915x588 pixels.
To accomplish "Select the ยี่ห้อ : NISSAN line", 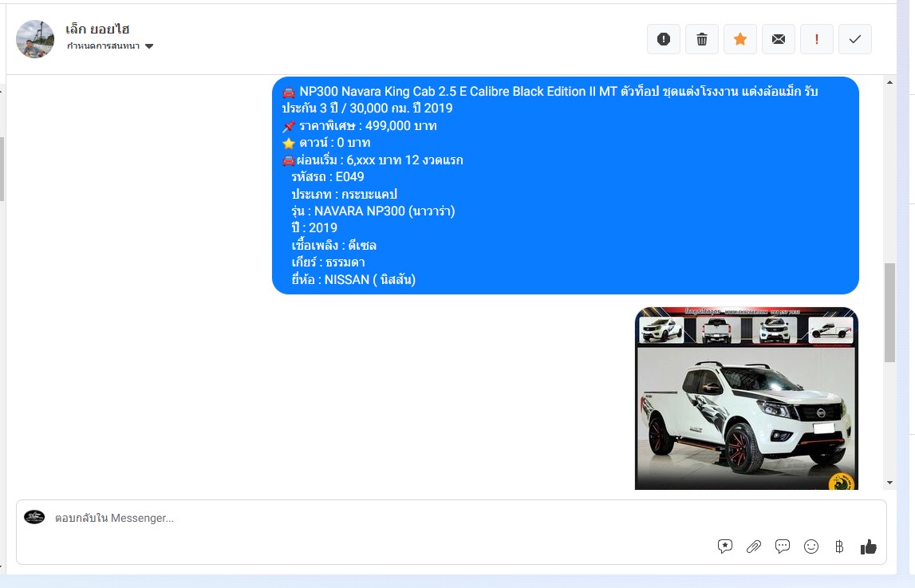I will 353,280.
